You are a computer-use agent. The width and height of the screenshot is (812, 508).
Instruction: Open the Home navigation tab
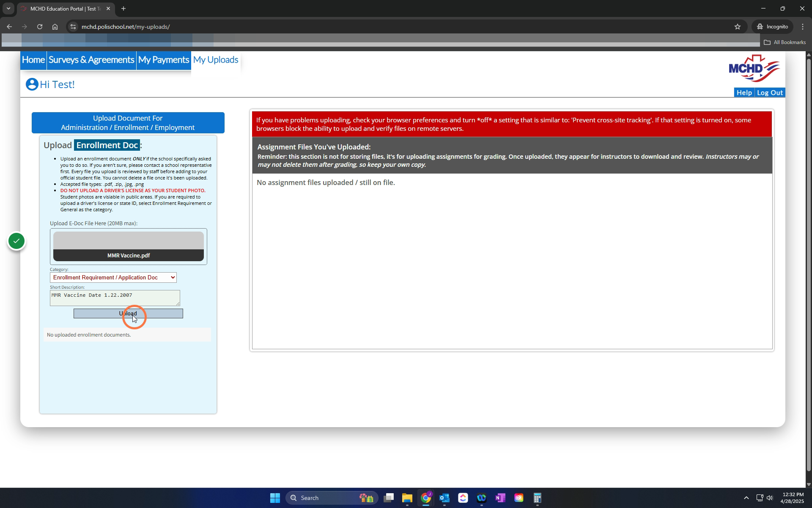pos(33,60)
